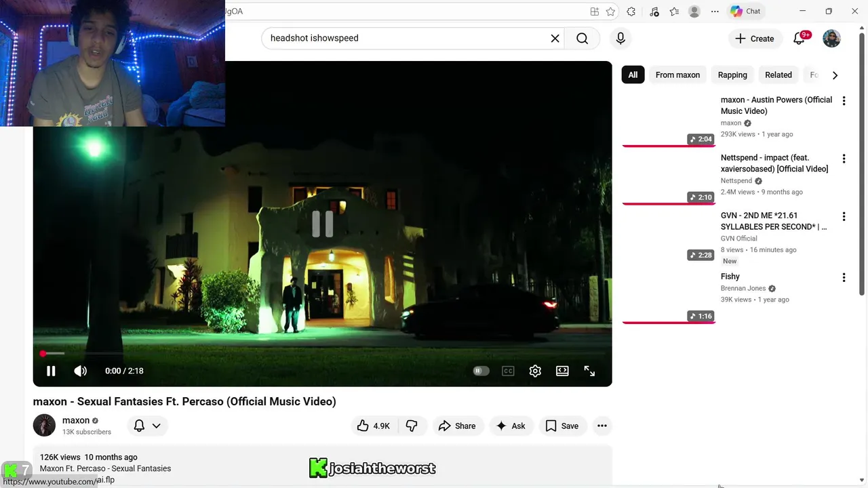Like the video with 4.9K likes

pos(374,426)
